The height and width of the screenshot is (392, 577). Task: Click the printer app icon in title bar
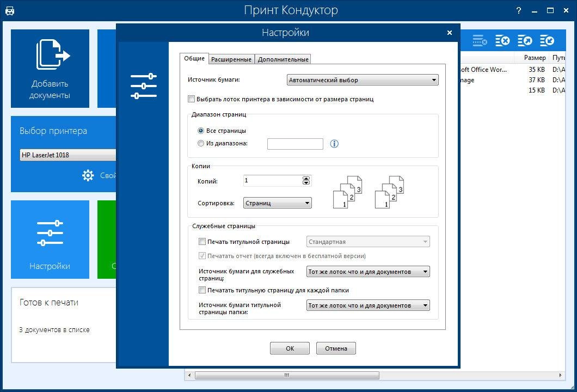(10, 11)
